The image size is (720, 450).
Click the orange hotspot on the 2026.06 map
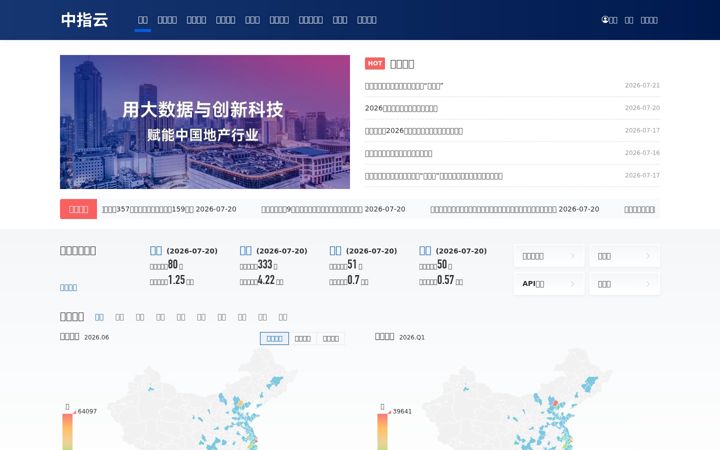coord(240,403)
